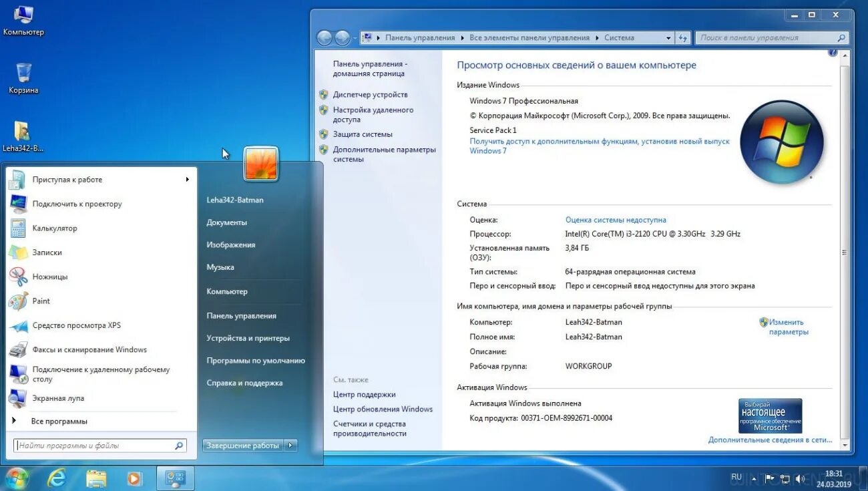Image resolution: width=868 pixels, height=491 pixels.
Task: Open Windows Explorer from taskbar
Action: [x=96, y=478]
